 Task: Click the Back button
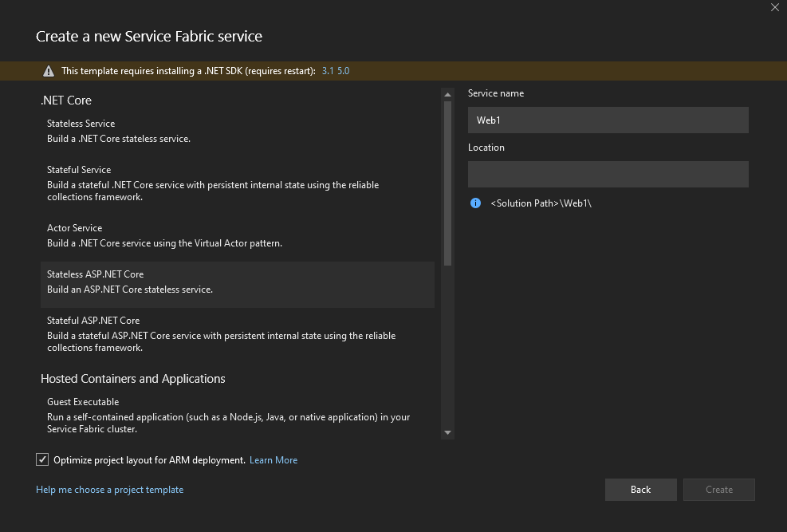(x=640, y=490)
